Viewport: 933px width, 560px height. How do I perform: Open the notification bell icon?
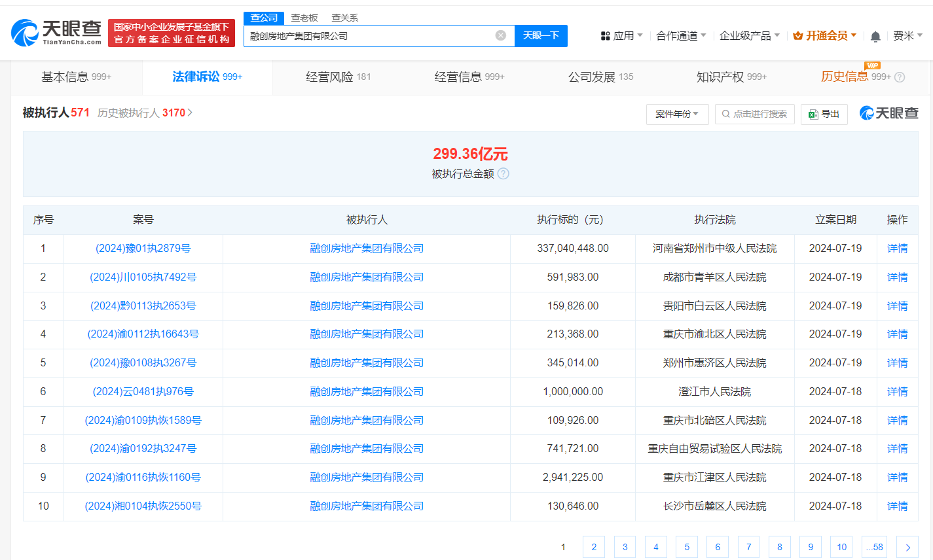tap(875, 35)
